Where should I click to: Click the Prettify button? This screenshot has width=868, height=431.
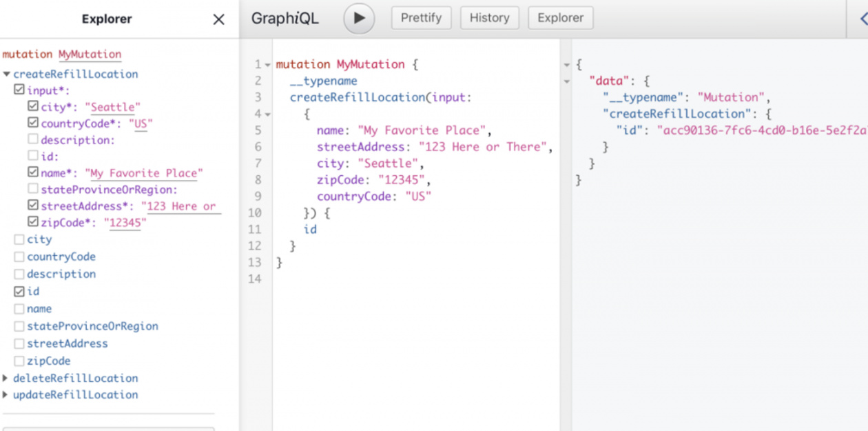pos(421,18)
